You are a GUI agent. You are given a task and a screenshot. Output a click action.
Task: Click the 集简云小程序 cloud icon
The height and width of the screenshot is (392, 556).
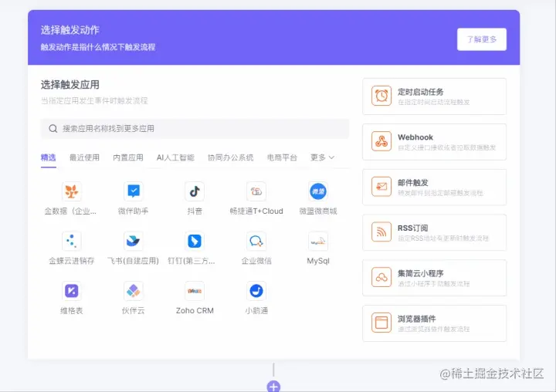coord(381,277)
